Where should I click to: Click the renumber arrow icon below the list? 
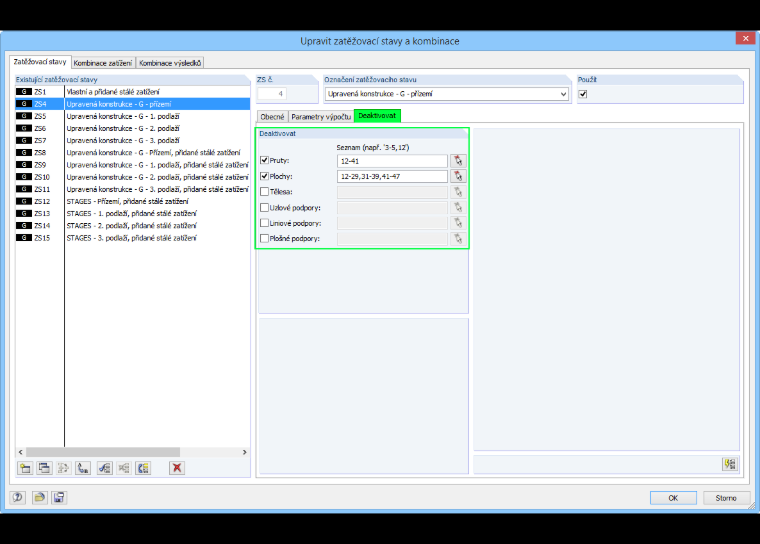point(83,468)
